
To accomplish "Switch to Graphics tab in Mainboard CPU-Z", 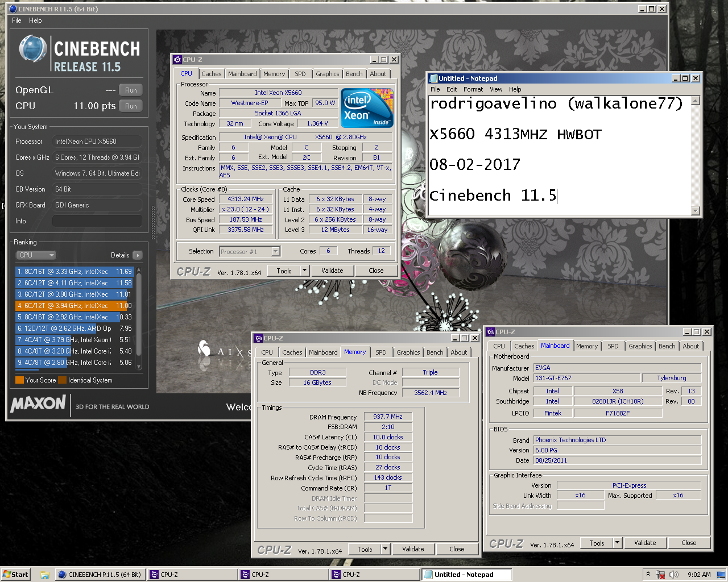I will 640,346.
